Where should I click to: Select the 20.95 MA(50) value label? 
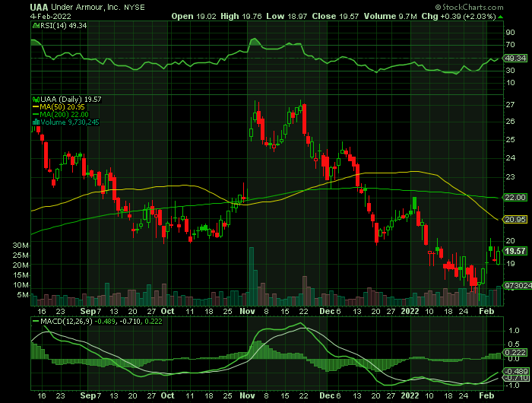(x=515, y=220)
